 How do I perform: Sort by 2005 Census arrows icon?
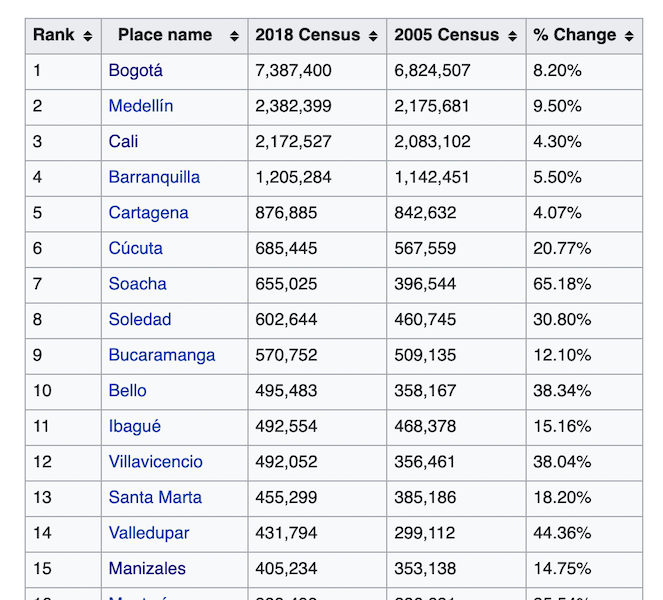tap(512, 36)
